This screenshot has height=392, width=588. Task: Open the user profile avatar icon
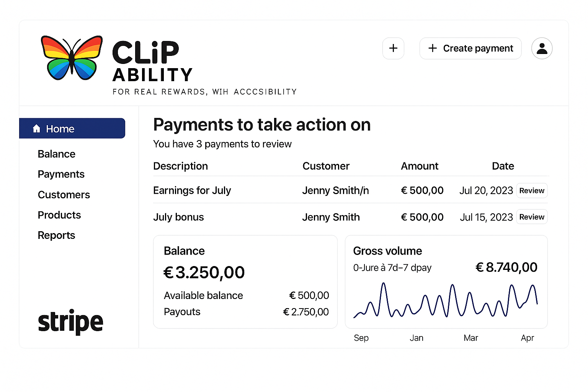[542, 48]
